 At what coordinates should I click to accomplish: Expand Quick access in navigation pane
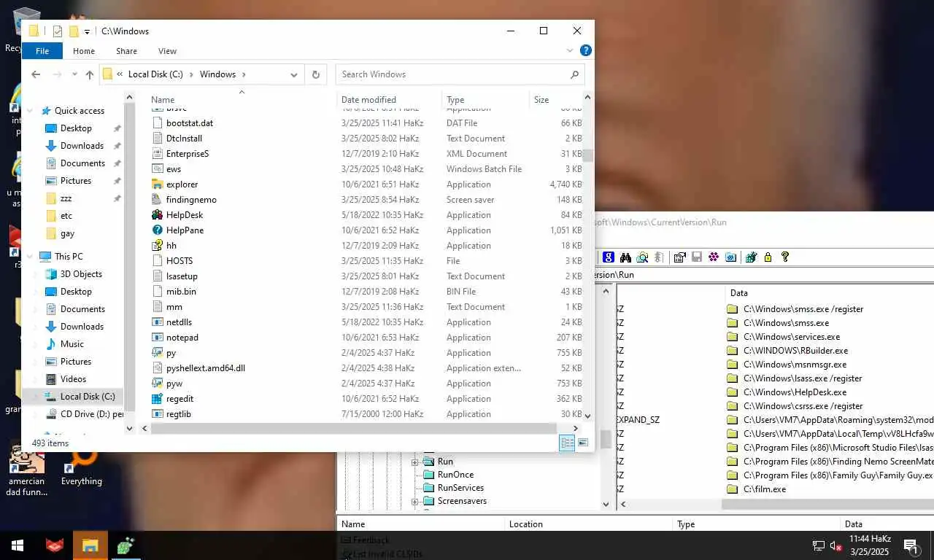(x=31, y=111)
